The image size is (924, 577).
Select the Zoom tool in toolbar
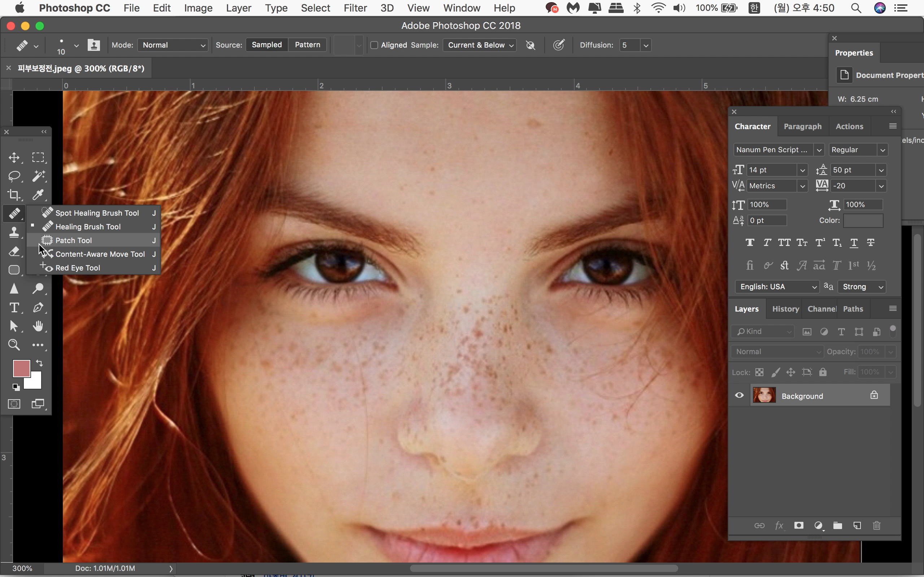14,345
